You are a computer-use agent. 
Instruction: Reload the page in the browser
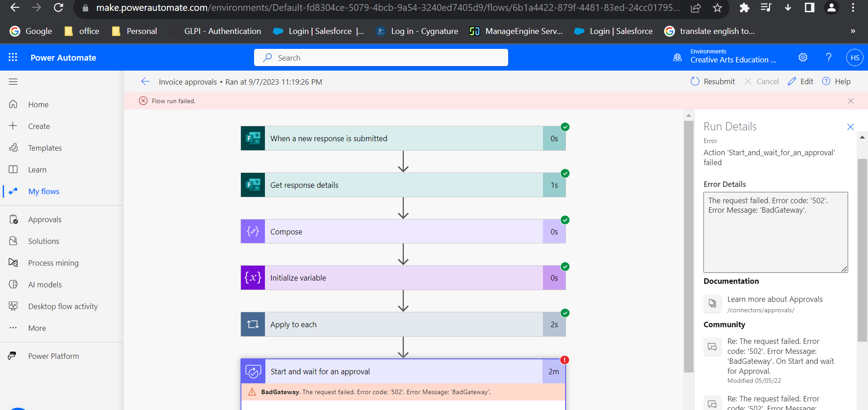58,8
